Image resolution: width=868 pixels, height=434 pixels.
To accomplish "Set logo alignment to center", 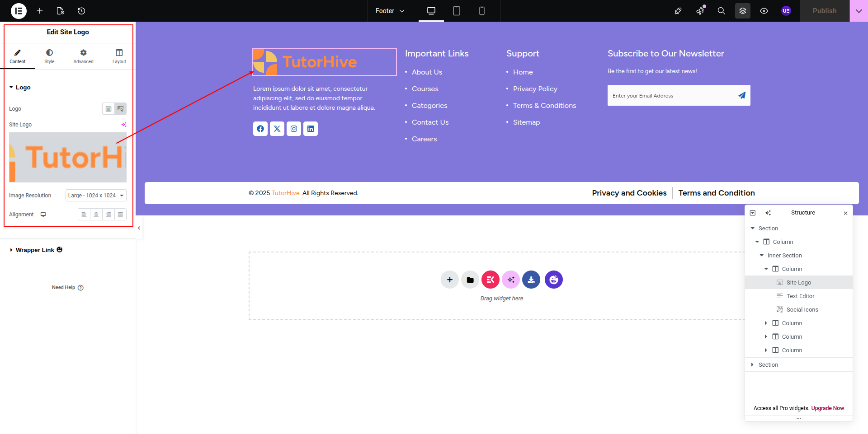I will 96,215.
